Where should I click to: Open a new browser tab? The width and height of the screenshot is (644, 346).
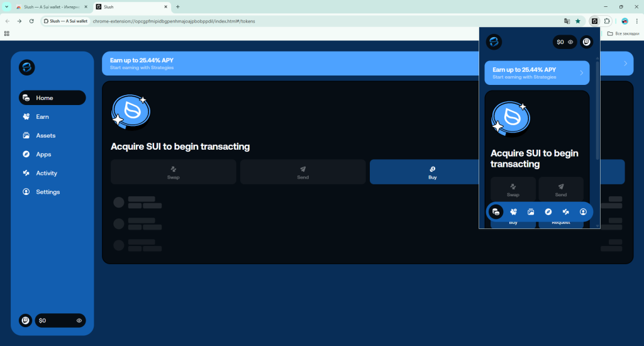point(178,7)
